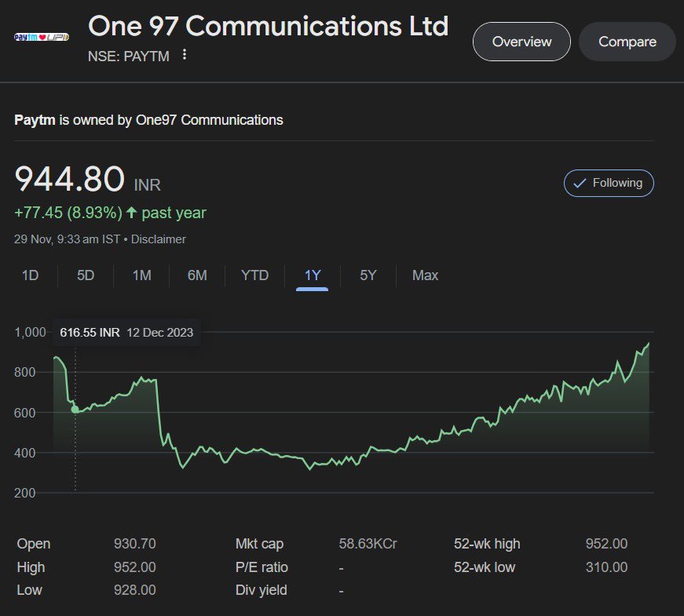Click the Paytm UPI logo icon
Viewport: 684px width, 616px height.
(42, 38)
